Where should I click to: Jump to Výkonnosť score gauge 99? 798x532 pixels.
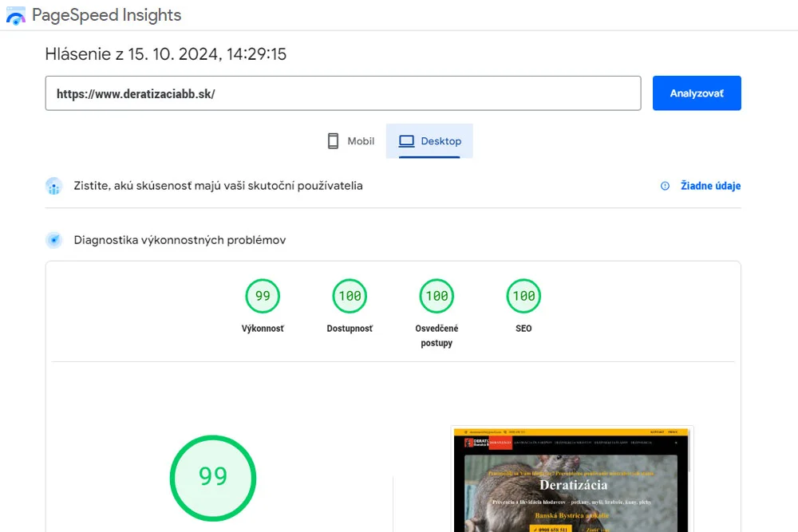263,296
